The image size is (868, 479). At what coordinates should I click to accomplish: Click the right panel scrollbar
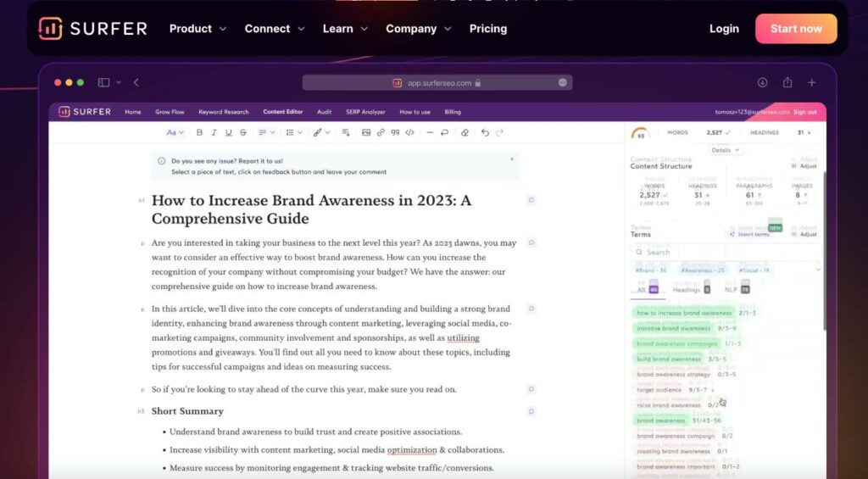tap(823, 249)
